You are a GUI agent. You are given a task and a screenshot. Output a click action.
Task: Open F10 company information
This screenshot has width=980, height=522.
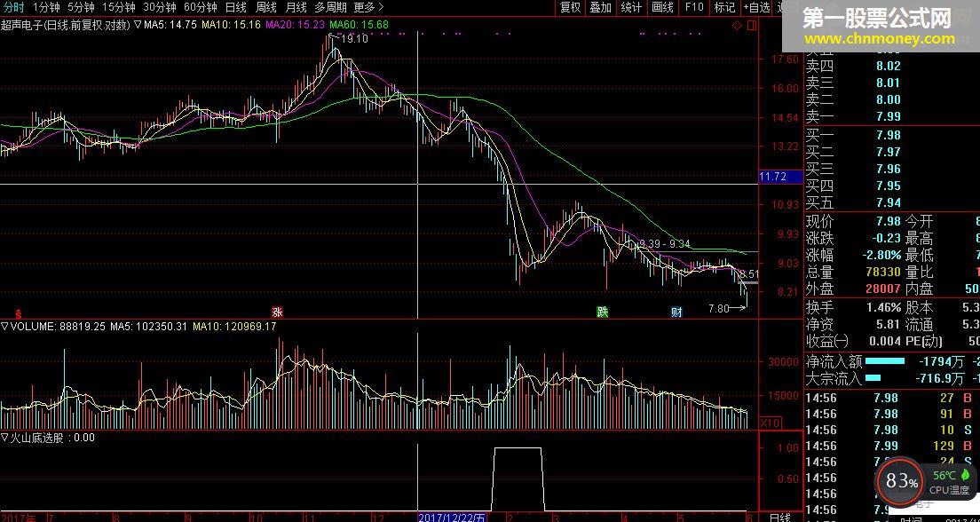[x=694, y=7]
